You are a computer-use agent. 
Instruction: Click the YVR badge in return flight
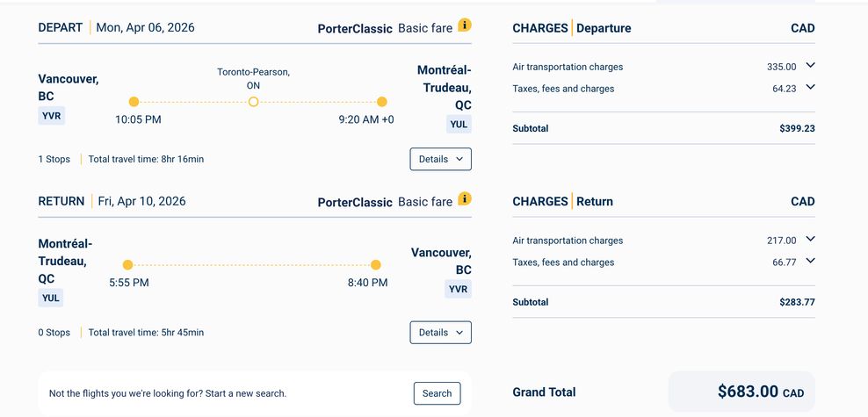tap(459, 289)
